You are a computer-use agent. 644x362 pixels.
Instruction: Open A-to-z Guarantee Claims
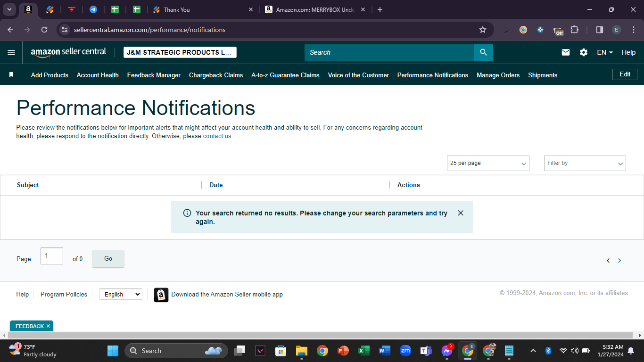click(x=285, y=75)
